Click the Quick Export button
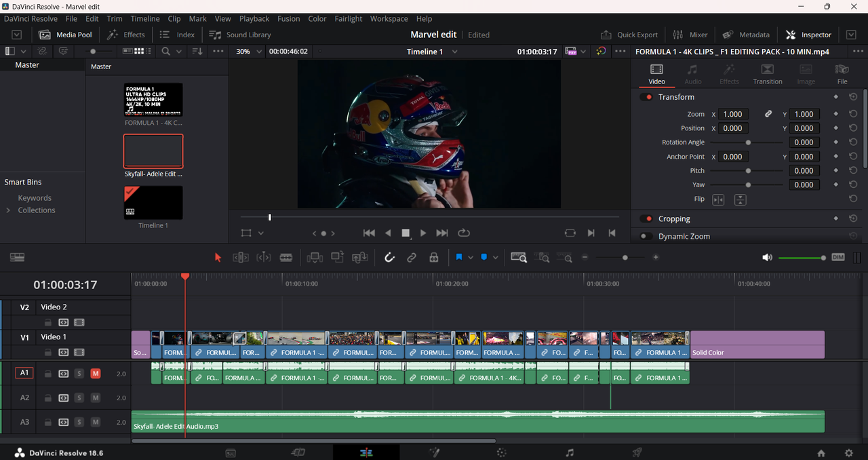This screenshot has height=460, width=868. pyautogui.click(x=629, y=35)
